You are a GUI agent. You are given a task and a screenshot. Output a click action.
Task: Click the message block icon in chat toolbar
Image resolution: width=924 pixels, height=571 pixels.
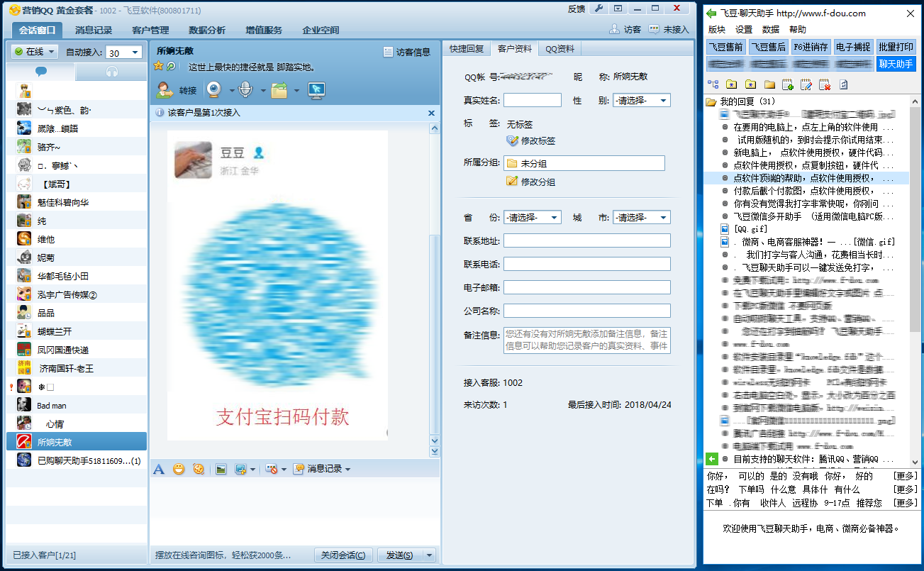tap(271, 469)
